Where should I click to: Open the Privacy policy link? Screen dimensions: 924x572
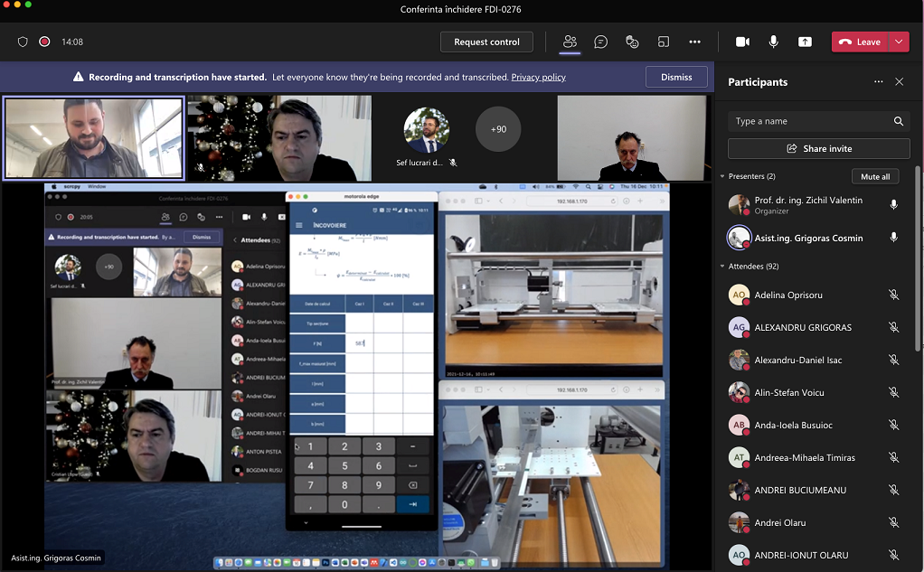[538, 78]
